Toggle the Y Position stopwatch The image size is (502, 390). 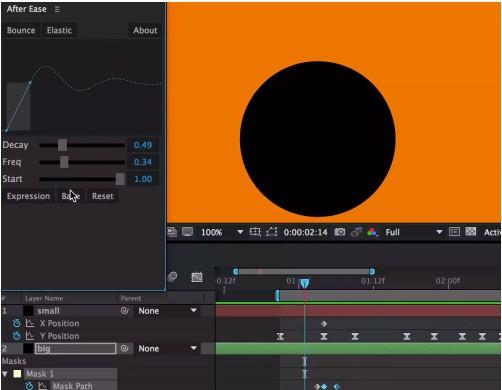click(x=16, y=336)
